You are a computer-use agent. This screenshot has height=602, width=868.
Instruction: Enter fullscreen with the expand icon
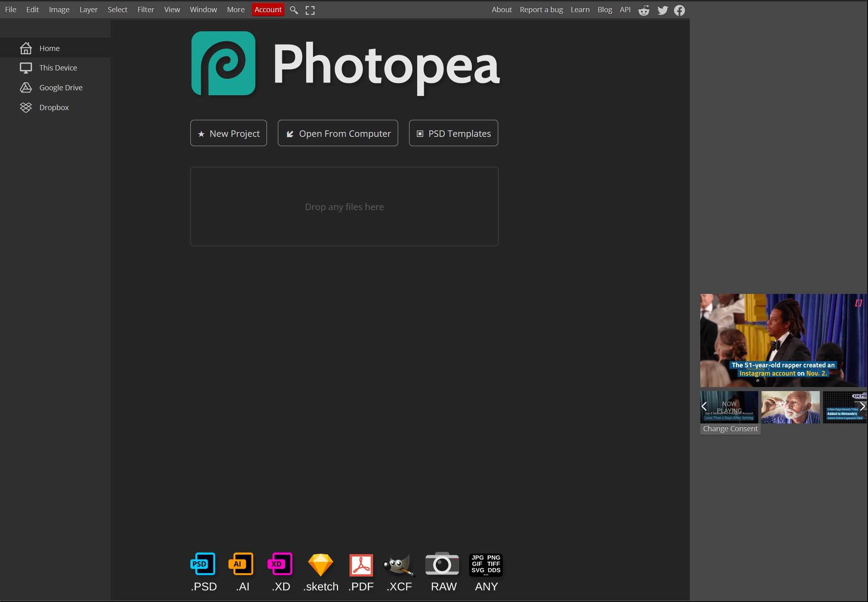pos(310,9)
